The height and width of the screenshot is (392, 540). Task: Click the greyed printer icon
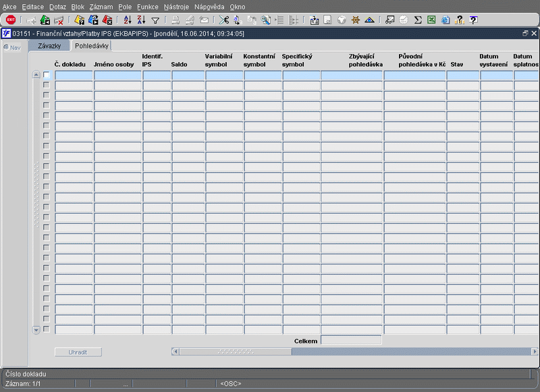coord(175,20)
